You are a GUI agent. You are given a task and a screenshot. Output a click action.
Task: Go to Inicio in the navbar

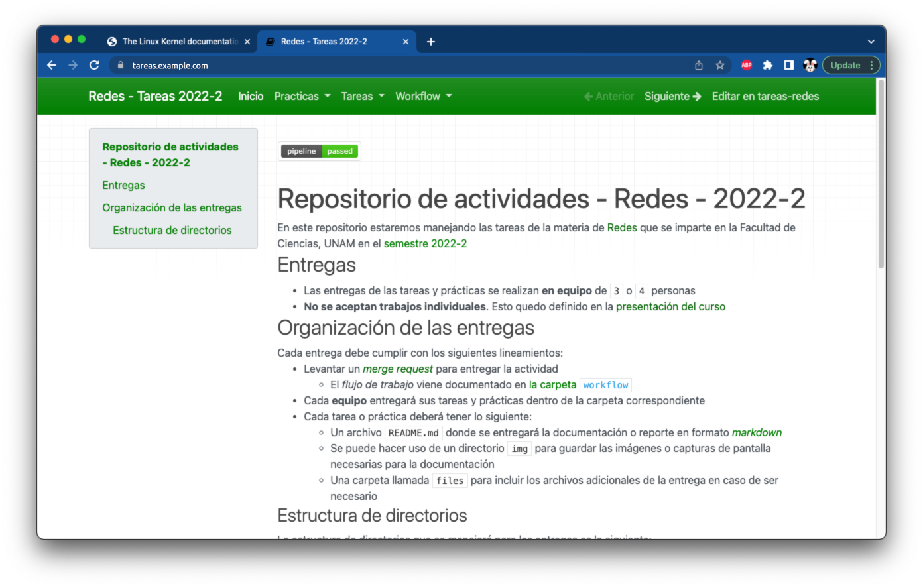point(251,96)
